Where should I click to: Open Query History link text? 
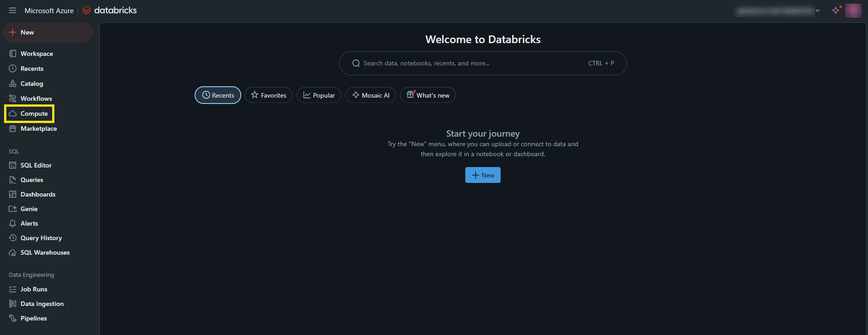click(41, 238)
